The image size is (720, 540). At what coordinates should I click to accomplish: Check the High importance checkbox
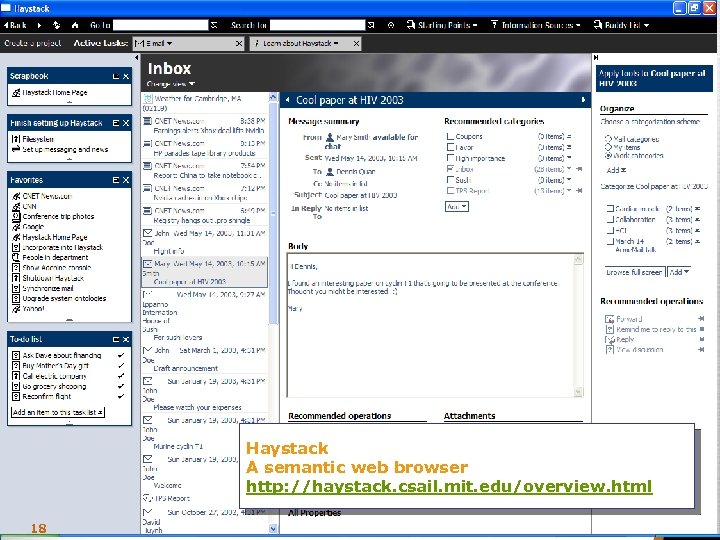pyautogui.click(x=450, y=158)
